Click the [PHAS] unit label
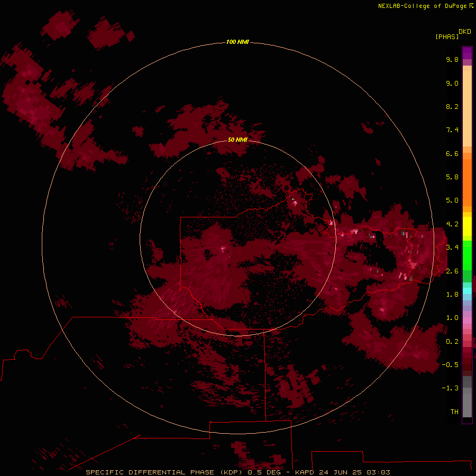 [447, 36]
